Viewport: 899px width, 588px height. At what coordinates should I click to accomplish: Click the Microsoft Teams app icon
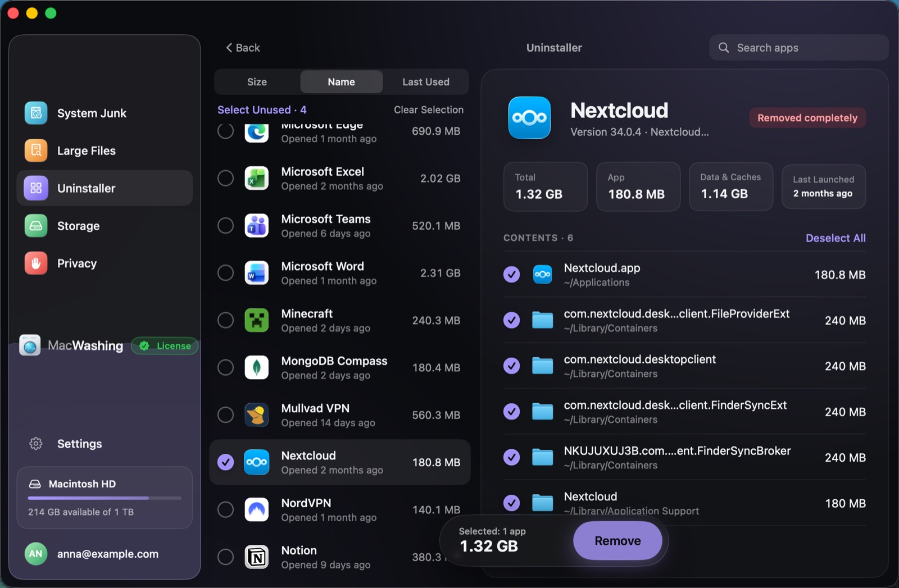point(257,226)
